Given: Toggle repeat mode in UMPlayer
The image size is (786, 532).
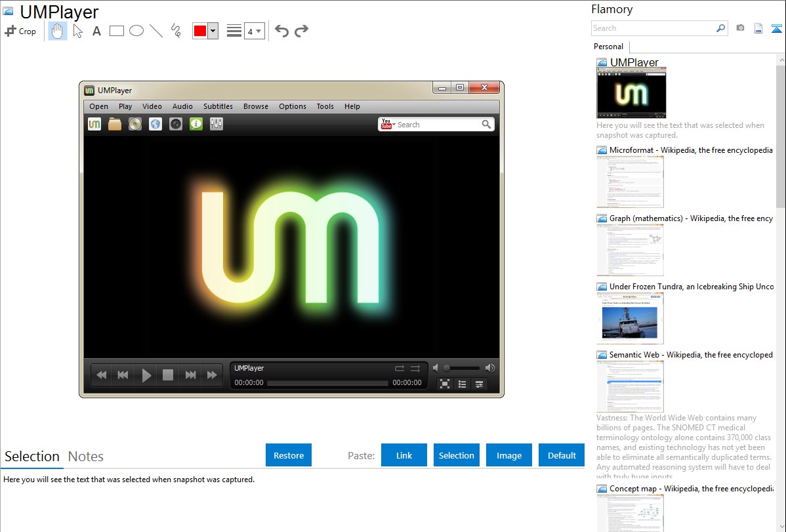Looking at the screenshot, I should [400, 368].
